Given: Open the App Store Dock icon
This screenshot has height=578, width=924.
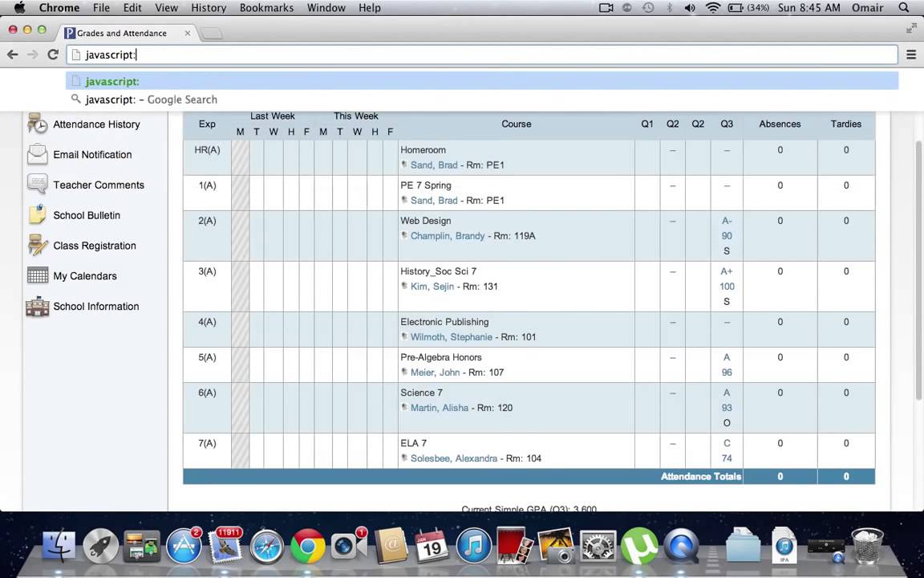Looking at the screenshot, I should point(183,547).
